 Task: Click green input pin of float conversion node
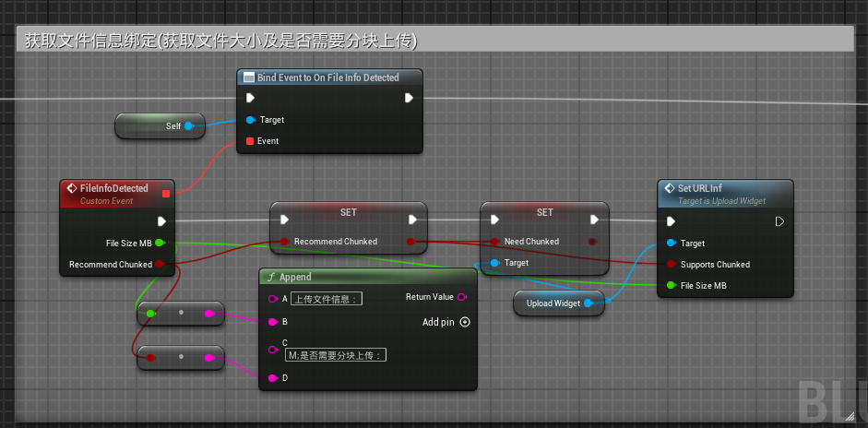point(150,314)
